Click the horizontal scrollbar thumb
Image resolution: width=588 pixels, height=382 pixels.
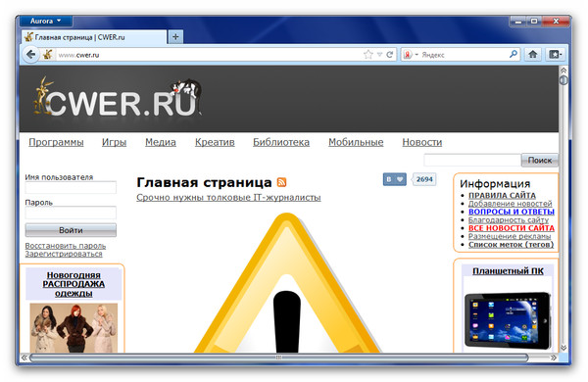pyautogui.click(x=278, y=358)
